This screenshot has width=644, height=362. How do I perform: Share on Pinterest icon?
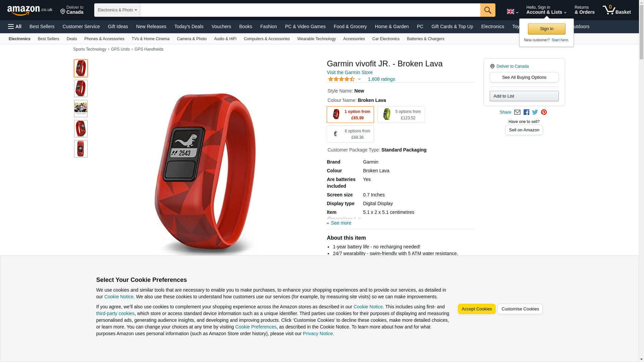(544, 112)
